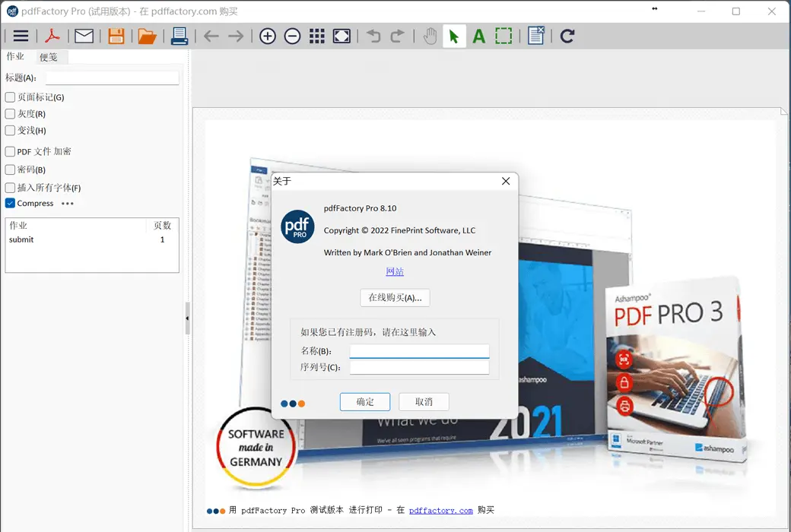
Task: Click the pdf PRO logo in About dialog
Action: [x=297, y=227]
